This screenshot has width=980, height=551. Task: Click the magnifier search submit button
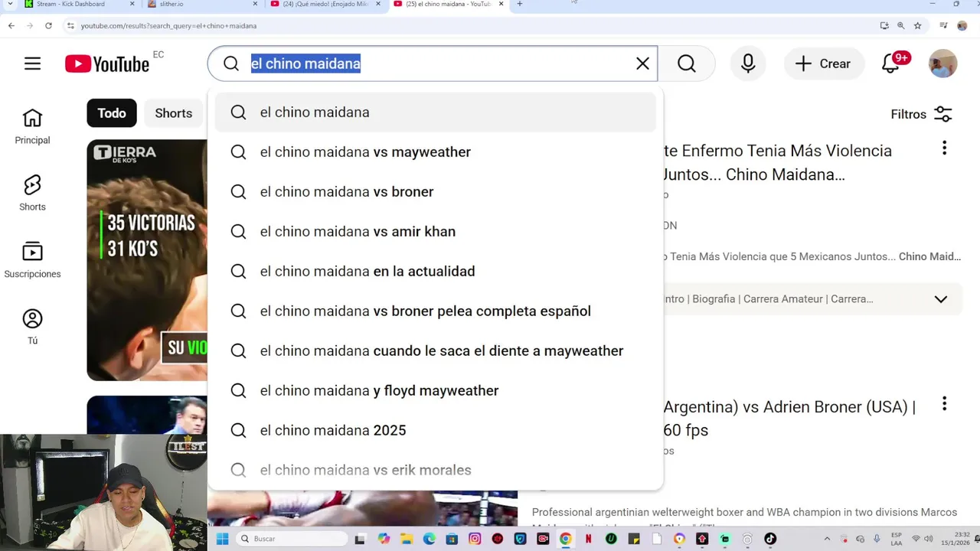(x=687, y=64)
